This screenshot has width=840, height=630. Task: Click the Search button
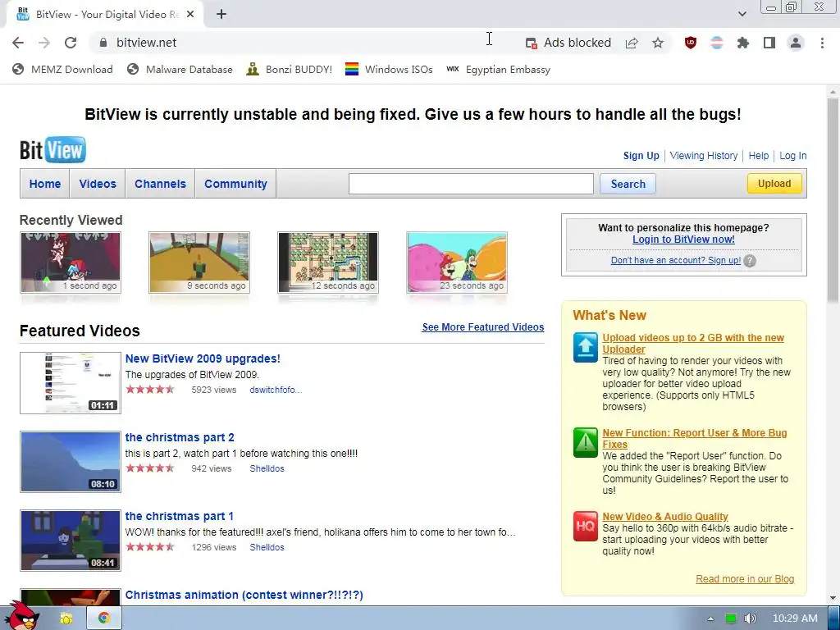coord(628,184)
